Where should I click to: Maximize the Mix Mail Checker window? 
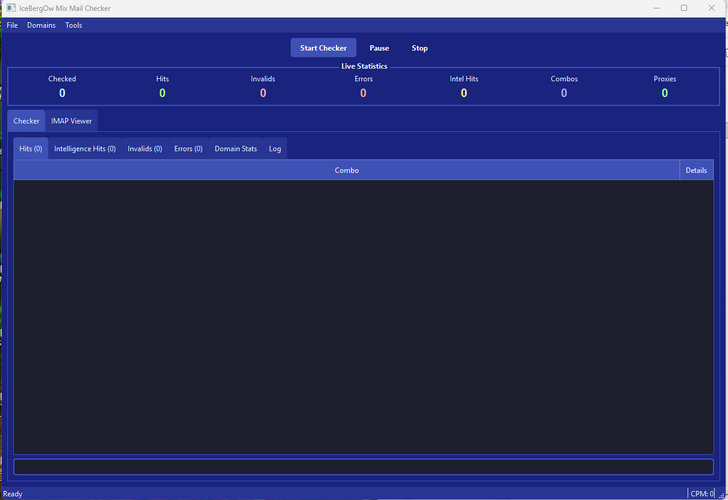click(684, 8)
